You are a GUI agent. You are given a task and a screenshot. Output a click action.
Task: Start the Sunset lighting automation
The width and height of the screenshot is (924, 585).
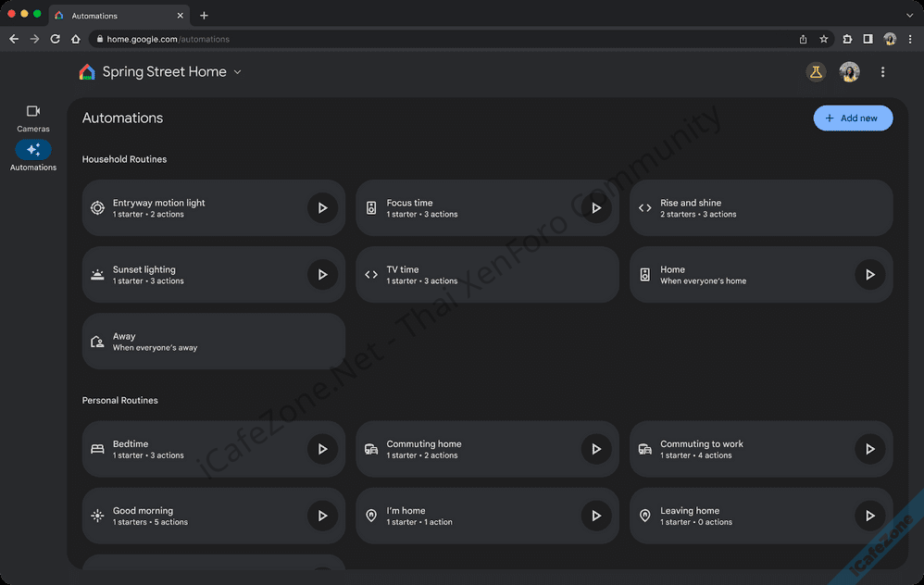click(x=322, y=275)
